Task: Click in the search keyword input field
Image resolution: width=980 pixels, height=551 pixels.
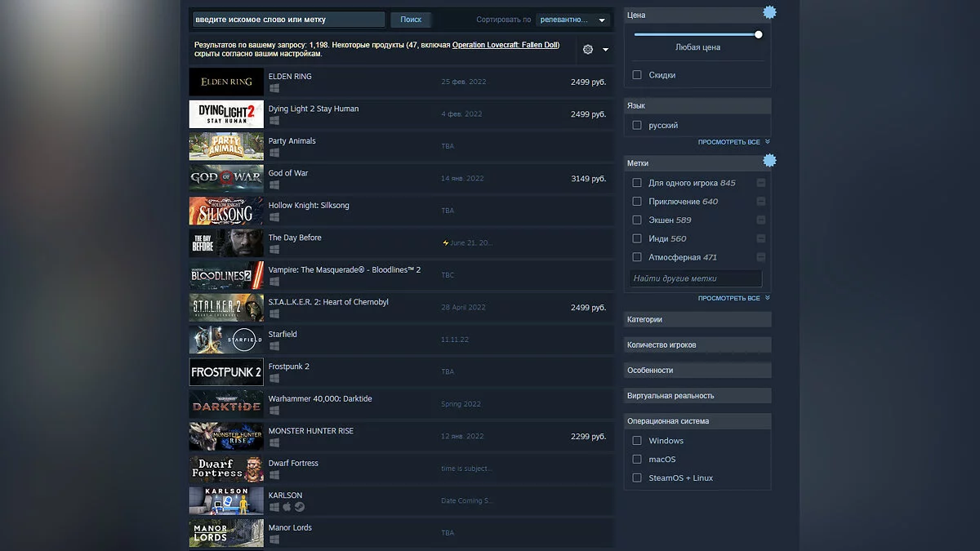Action: tap(288, 20)
